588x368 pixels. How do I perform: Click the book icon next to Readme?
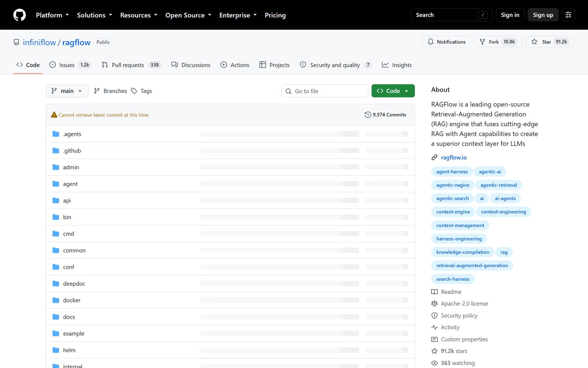[x=434, y=292]
